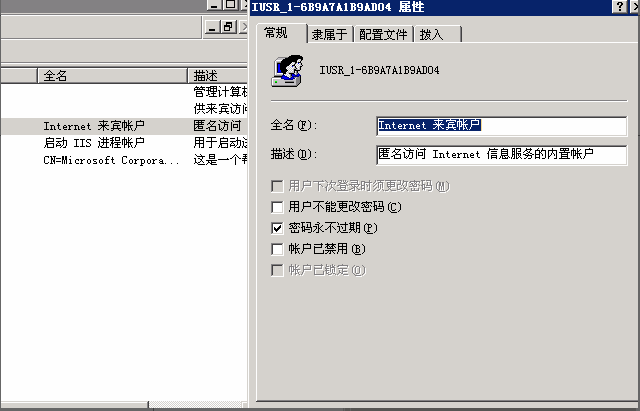Select the 启动 IIS 进程帐户 row
This screenshot has width=640, height=411.
point(124,143)
